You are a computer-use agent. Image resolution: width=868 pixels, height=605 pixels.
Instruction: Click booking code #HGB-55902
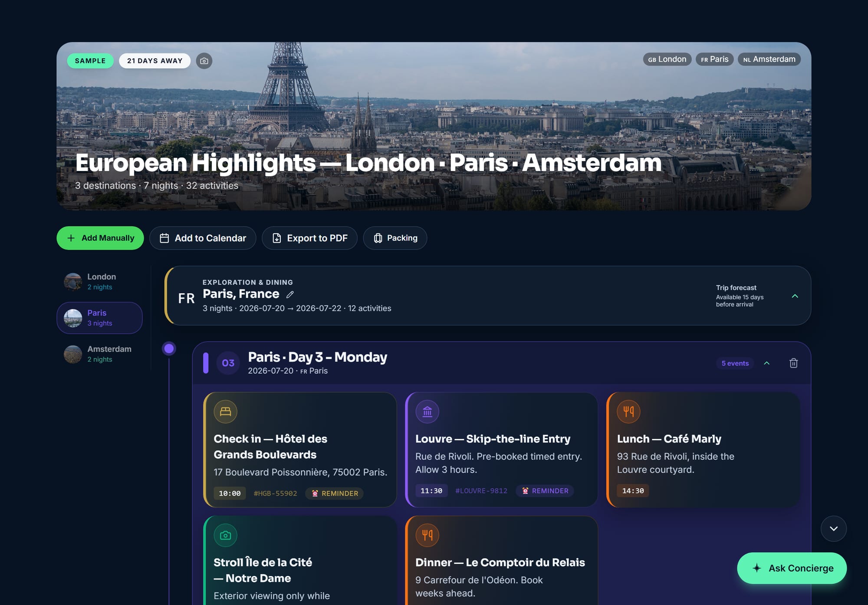pyautogui.click(x=275, y=493)
